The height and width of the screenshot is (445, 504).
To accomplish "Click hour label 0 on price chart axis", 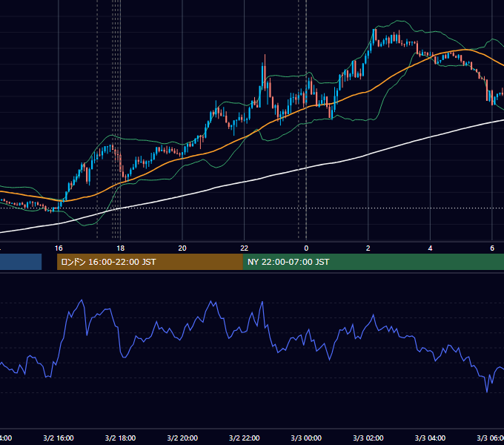I will (x=306, y=248).
